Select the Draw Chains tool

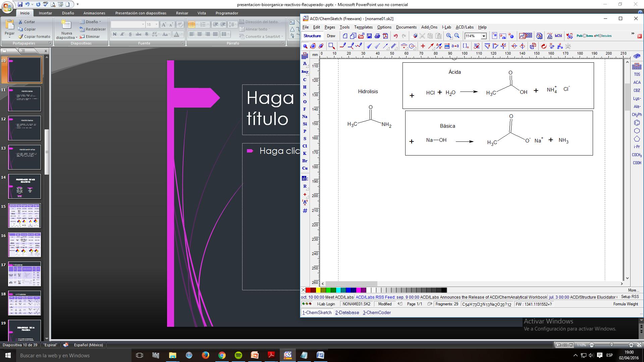[x=359, y=46]
